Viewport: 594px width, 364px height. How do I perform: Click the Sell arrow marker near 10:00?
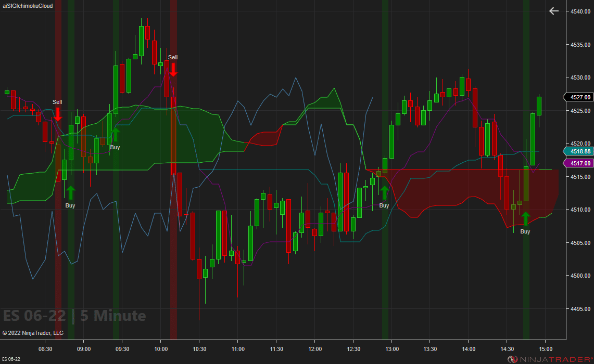tap(172, 68)
